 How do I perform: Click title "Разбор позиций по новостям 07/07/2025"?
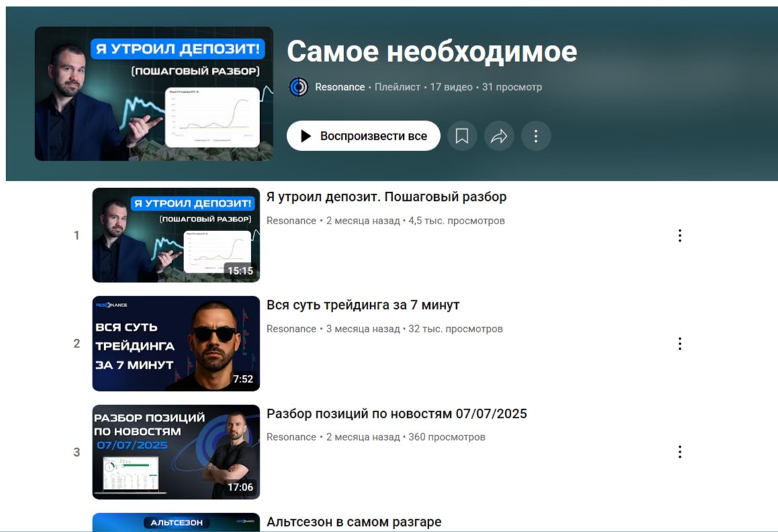coord(396,414)
